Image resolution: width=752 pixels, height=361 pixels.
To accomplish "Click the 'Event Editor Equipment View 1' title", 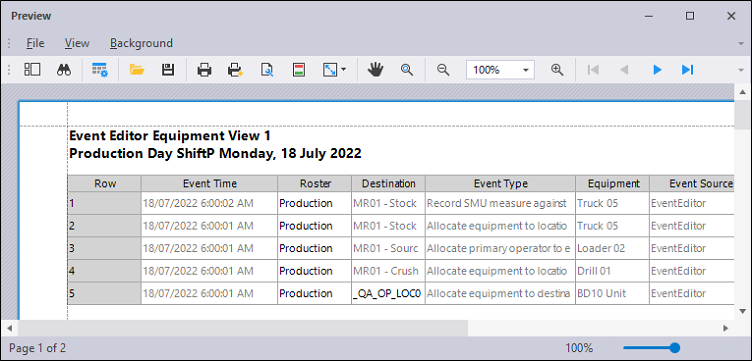I will (x=170, y=136).
